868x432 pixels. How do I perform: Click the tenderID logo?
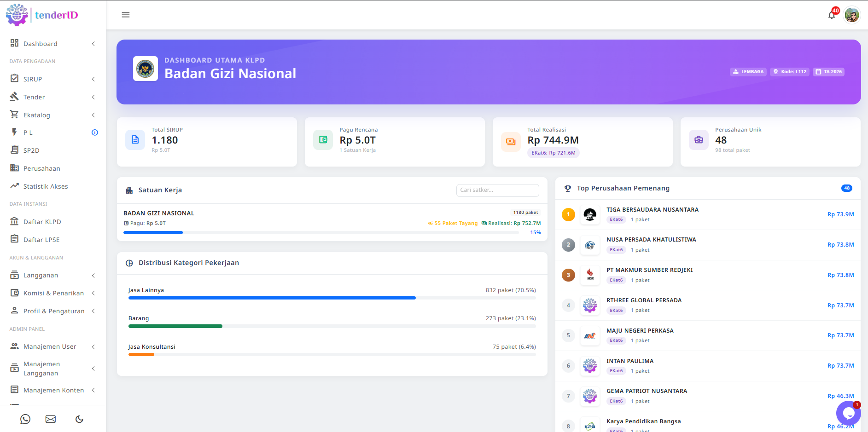pyautogui.click(x=42, y=15)
